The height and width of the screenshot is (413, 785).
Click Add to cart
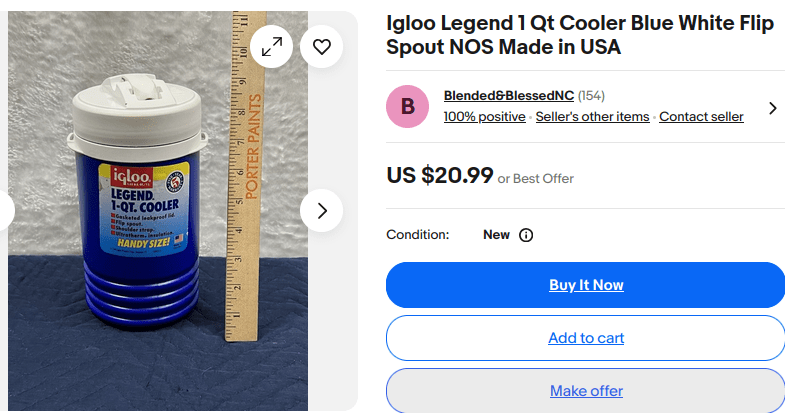point(585,338)
